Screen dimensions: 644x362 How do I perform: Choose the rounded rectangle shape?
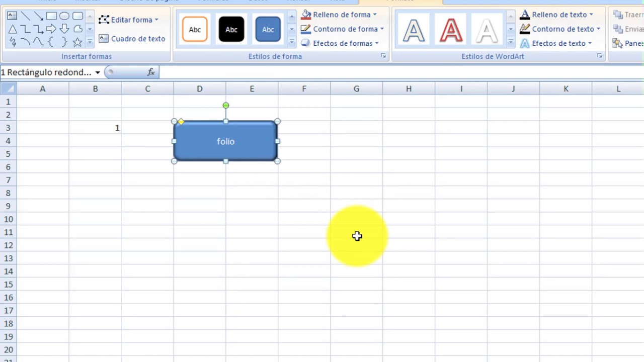coord(77,16)
